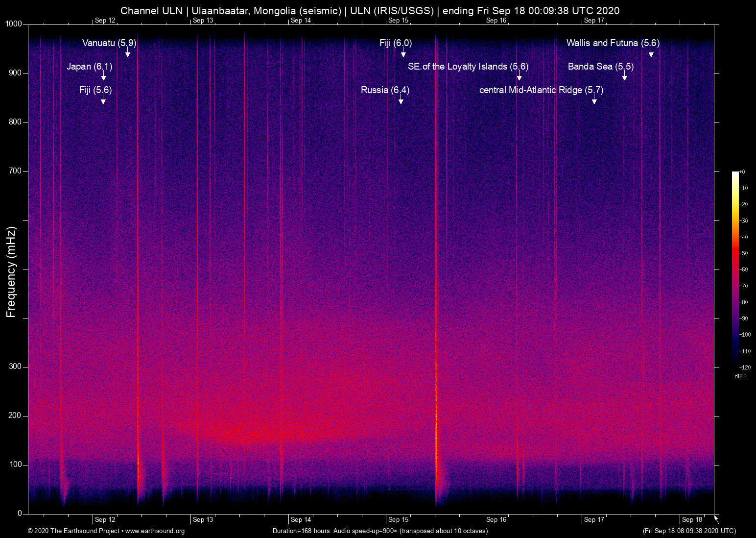Click the Sep 12 date on the lower time axis
Viewport: 756px width, 538px height.
tap(105, 520)
